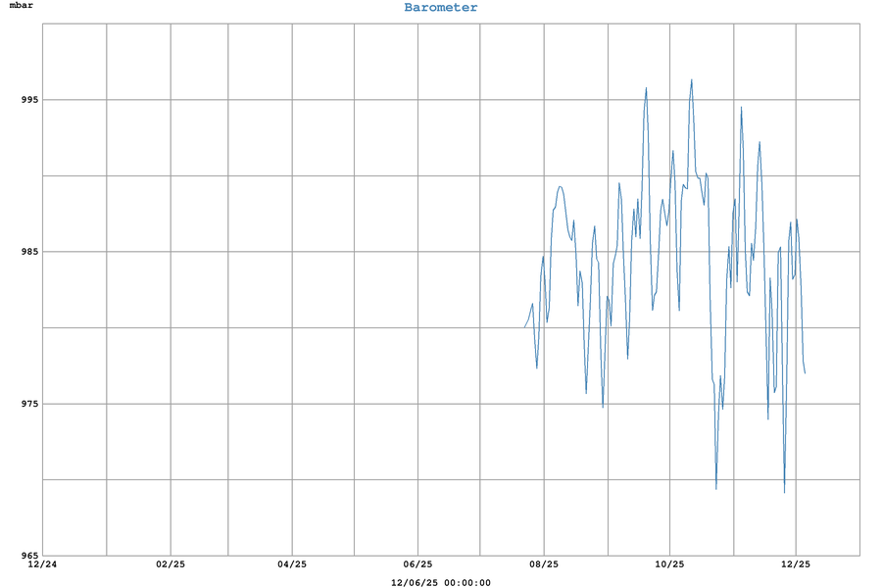Click the pressure peak just before 10/25
This screenshot has width=882, height=588.
[x=646, y=88]
